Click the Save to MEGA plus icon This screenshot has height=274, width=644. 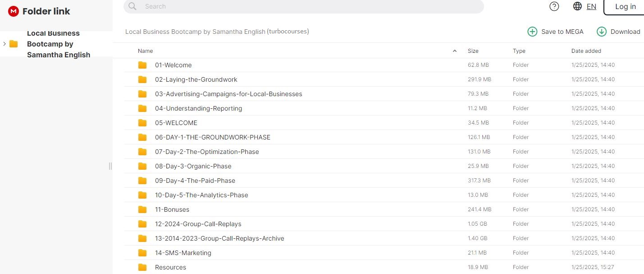(x=532, y=32)
